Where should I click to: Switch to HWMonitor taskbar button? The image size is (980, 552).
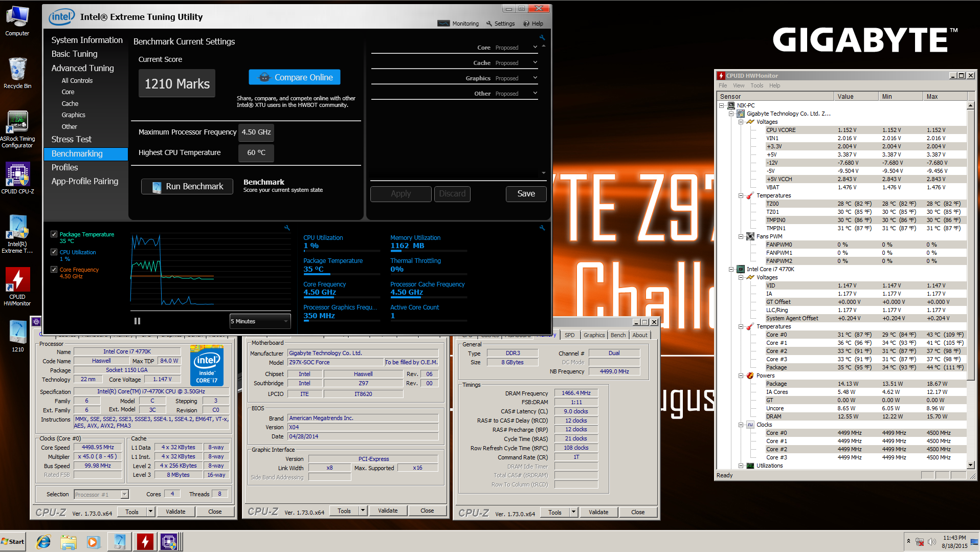[145, 541]
